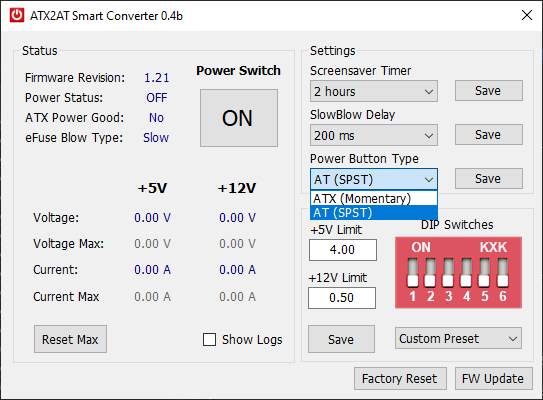Click the large ON power switch button

pos(239,118)
